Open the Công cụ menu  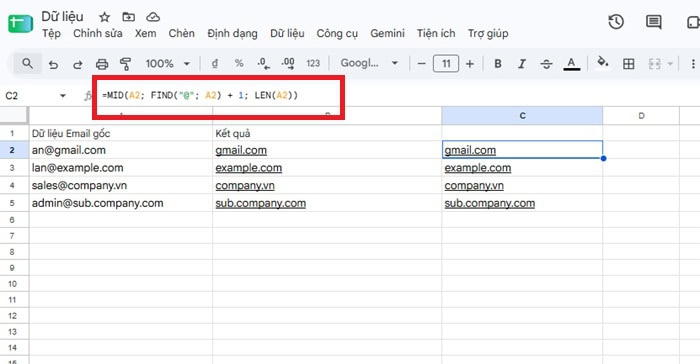[x=337, y=33]
